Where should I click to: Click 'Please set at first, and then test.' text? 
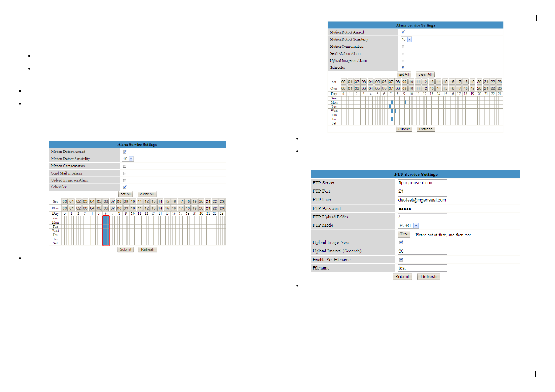click(x=443, y=235)
